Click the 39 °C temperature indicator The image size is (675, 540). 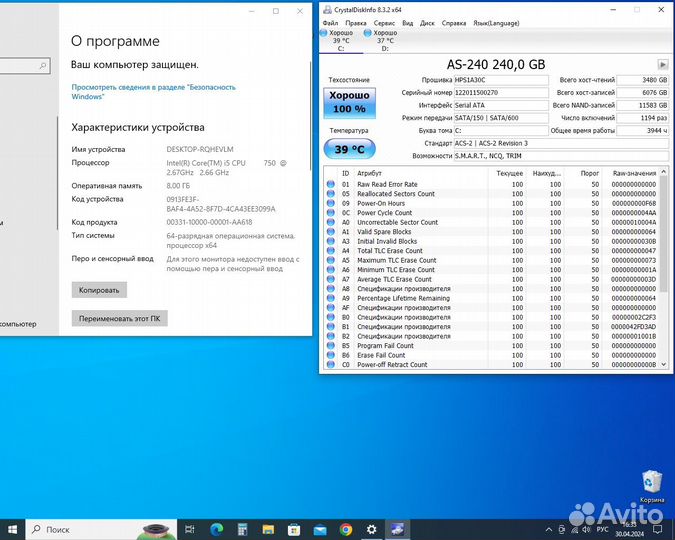coord(349,149)
